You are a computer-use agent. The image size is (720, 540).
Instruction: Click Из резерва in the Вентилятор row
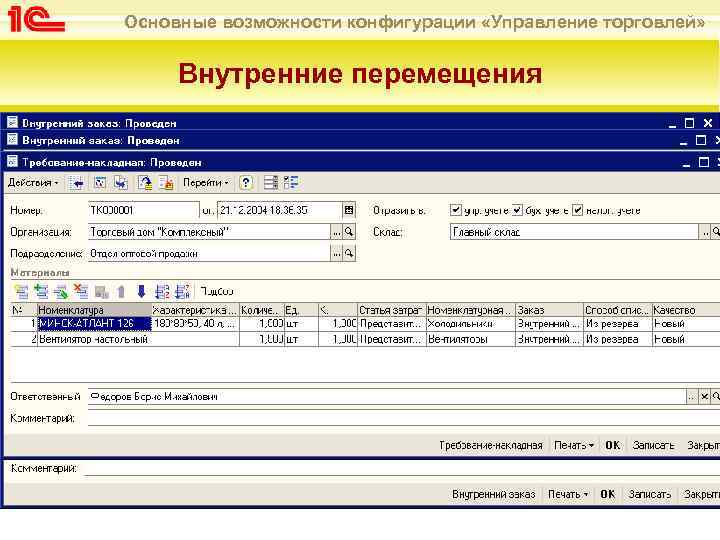point(618,339)
